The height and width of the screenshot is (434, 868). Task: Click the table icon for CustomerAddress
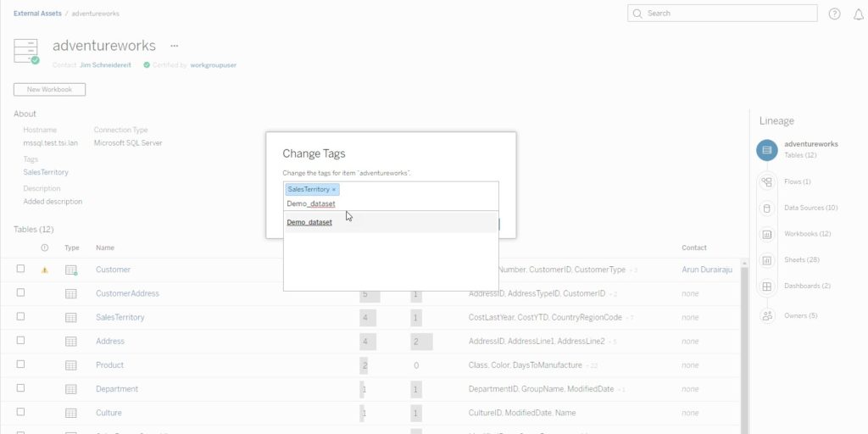coord(71,294)
